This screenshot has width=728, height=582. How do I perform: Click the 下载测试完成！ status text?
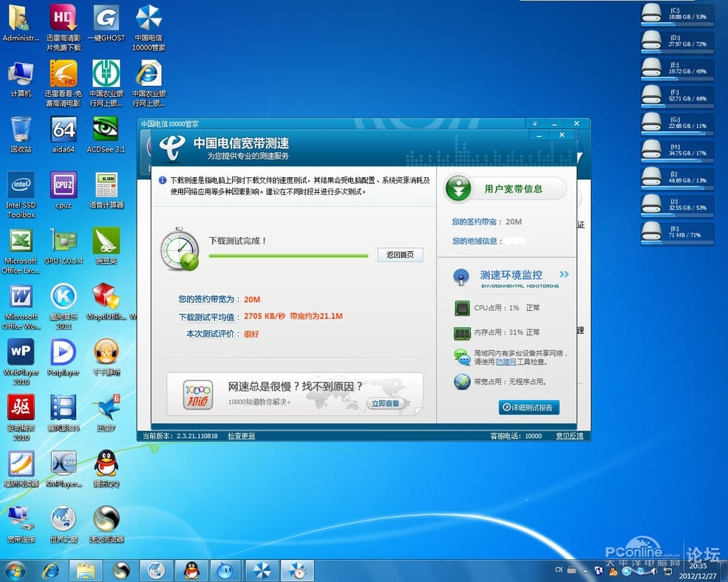tap(238, 241)
